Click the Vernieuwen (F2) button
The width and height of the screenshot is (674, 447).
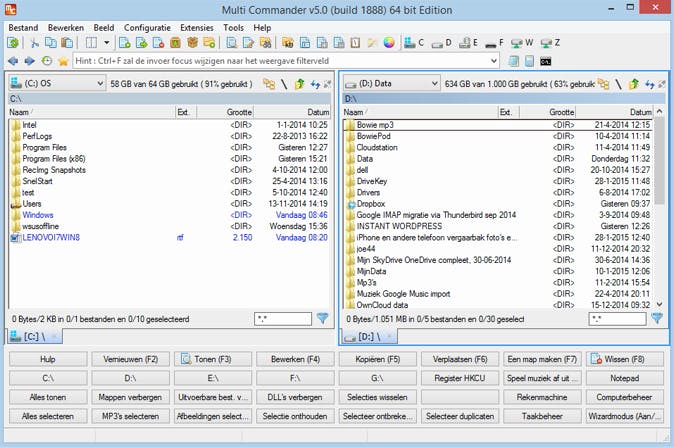pyautogui.click(x=130, y=359)
